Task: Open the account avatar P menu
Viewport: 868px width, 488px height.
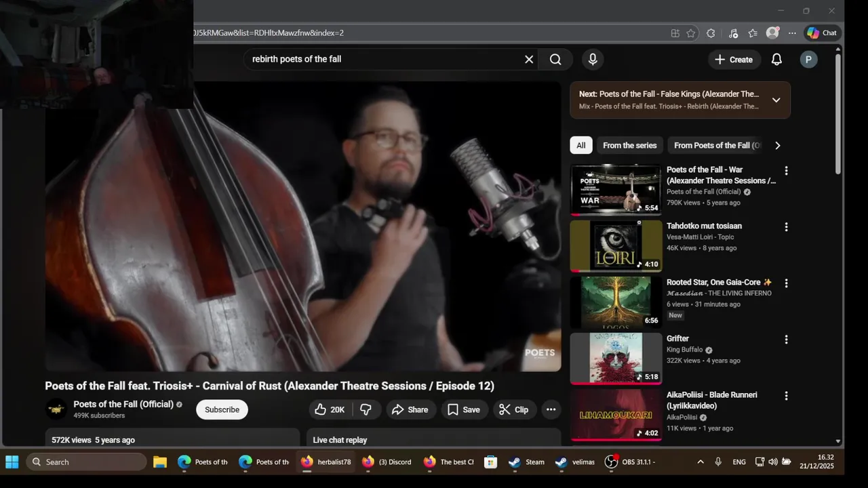Action: pos(808,60)
